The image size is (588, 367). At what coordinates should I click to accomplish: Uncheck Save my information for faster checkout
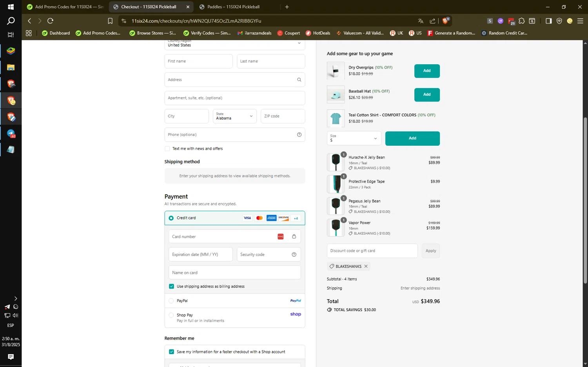171,352
